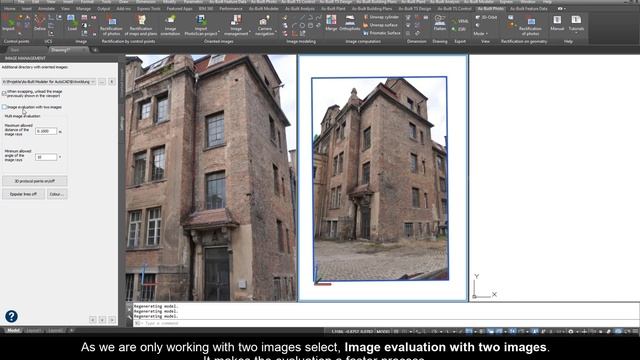
Task: Expand Camera navigation dropdown arrow
Action: pyautogui.click(x=276, y=31)
